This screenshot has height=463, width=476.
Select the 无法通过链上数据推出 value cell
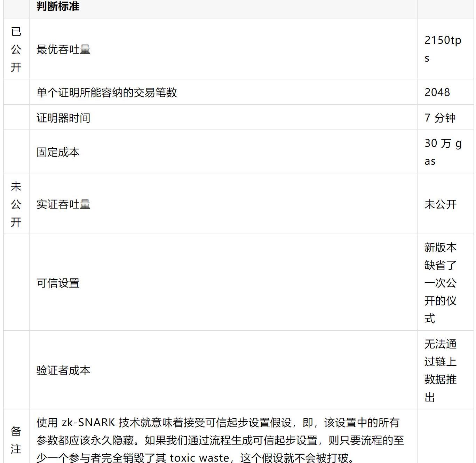pyautogui.click(x=440, y=370)
